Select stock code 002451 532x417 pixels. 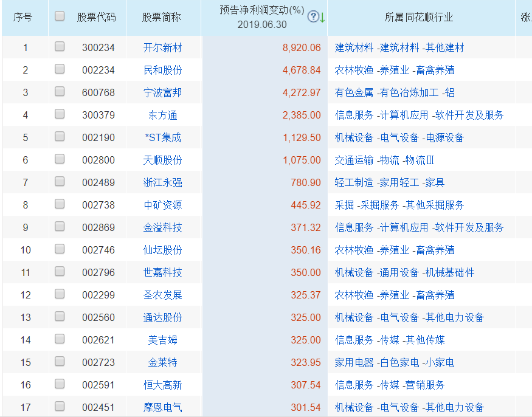(x=98, y=407)
